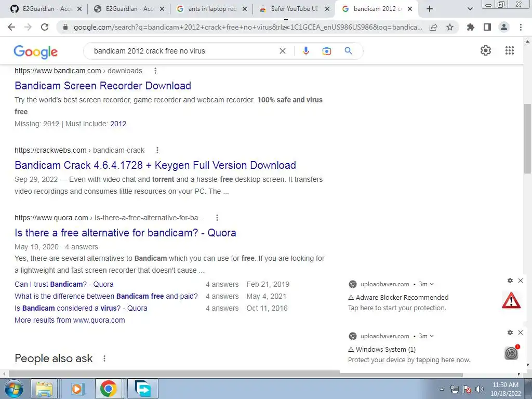
Task: Close the ants in laptop tab
Action: coord(245,9)
